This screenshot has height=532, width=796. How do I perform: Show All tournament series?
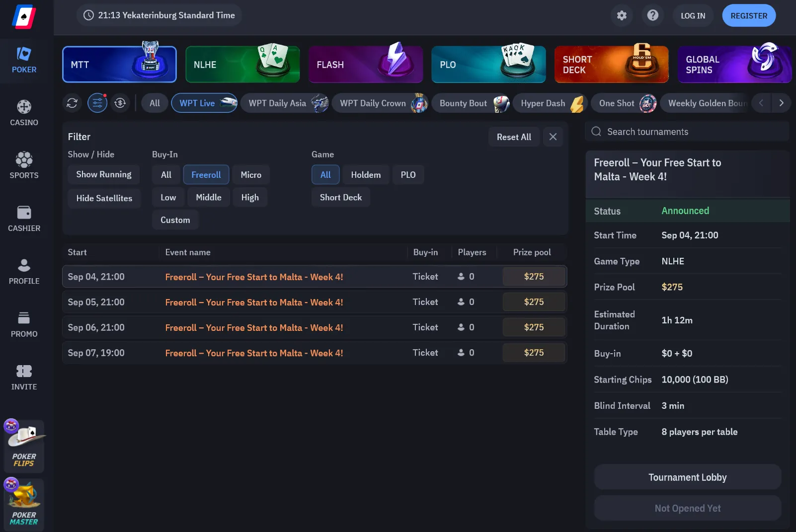[155, 103]
